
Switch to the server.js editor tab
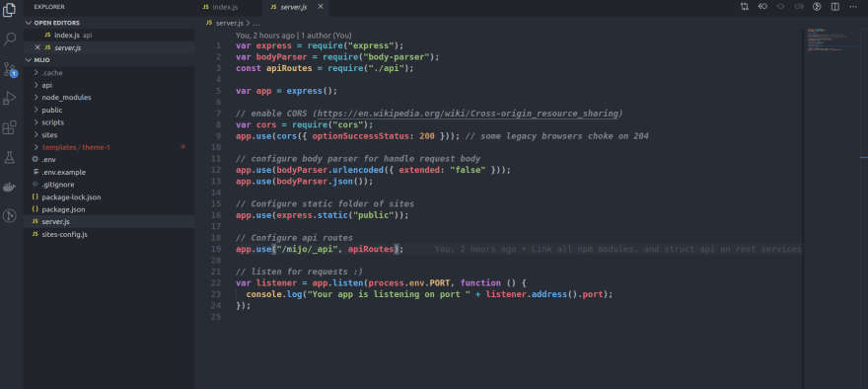(x=295, y=7)
